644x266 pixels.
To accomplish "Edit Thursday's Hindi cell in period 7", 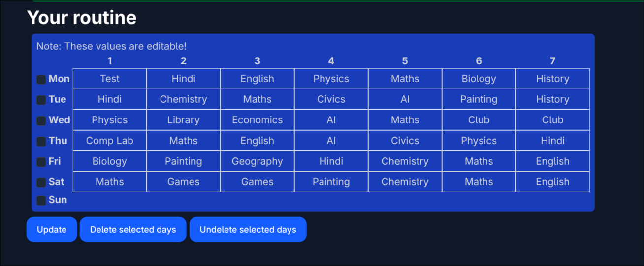I will (553, 141).
